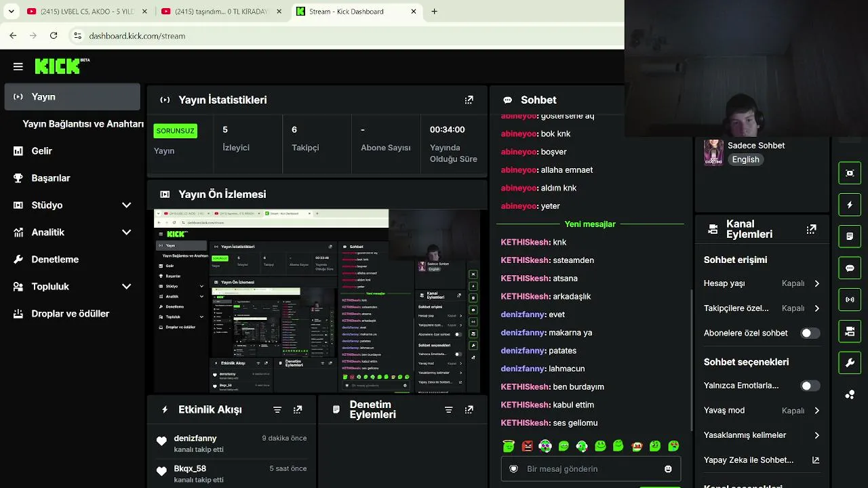
Task: View site information icon in address bar
Action: (77, 35)
